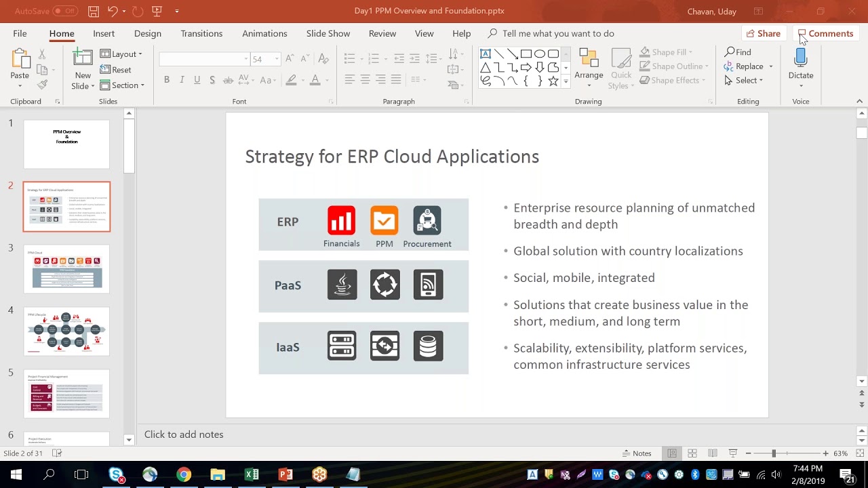Click the Share button
Screen dimensions: 868x488
764,33
